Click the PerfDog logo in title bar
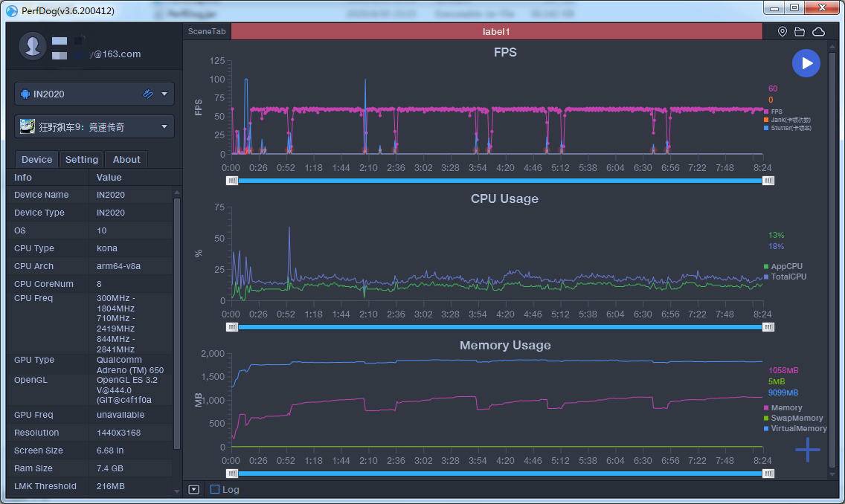This screenshot has height=504, width=845. pos(11,10)
